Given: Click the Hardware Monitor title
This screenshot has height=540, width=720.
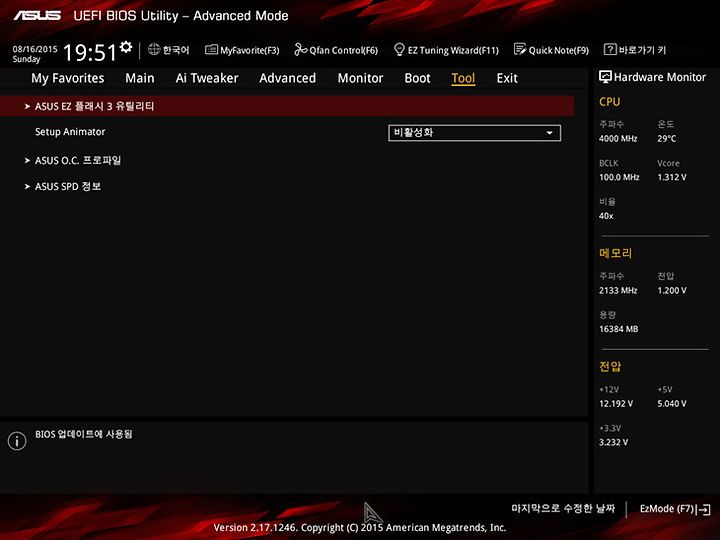Looking at the screenshot, I should [x=660, y=77].
